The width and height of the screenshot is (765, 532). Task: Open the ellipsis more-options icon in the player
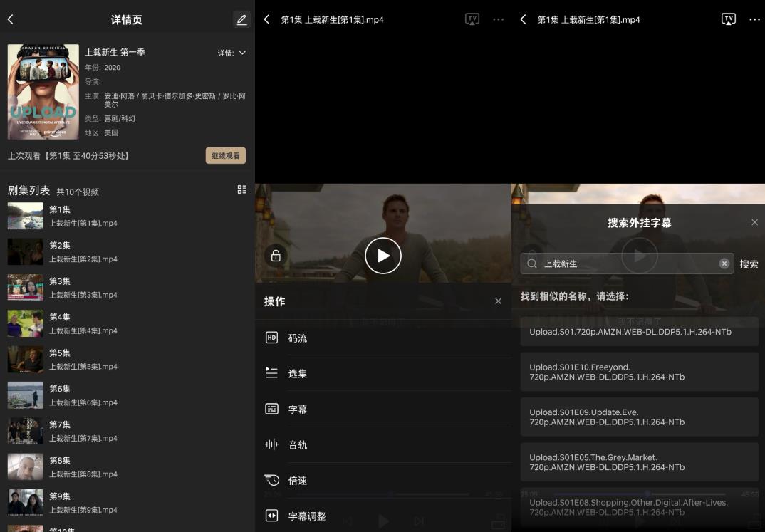[x=499, y=20]
